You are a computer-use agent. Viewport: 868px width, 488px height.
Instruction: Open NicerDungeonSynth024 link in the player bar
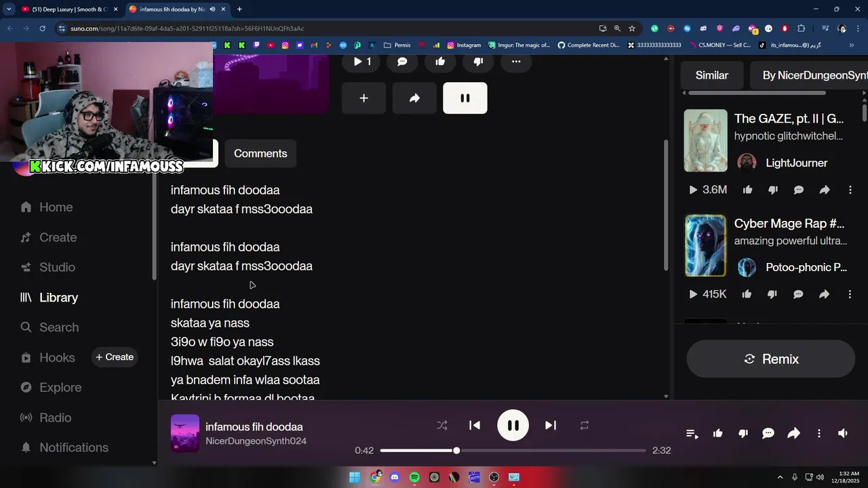(256, 441)
